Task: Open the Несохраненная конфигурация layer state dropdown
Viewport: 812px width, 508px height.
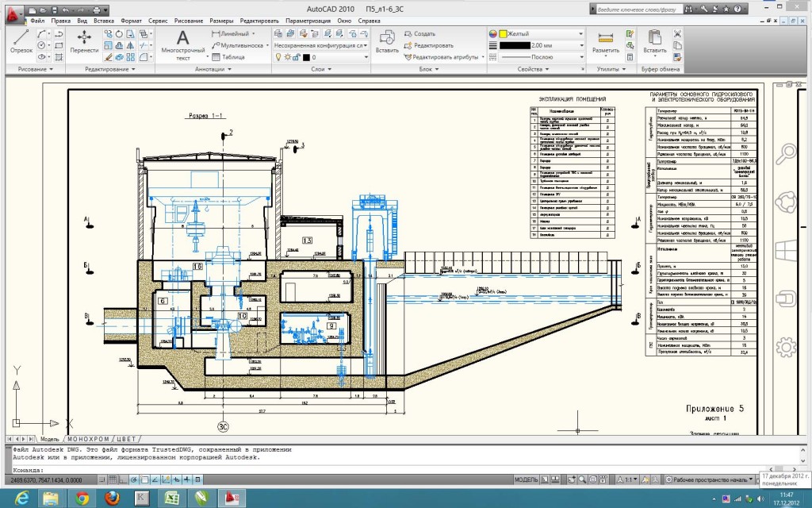Action: pos(320,45)
